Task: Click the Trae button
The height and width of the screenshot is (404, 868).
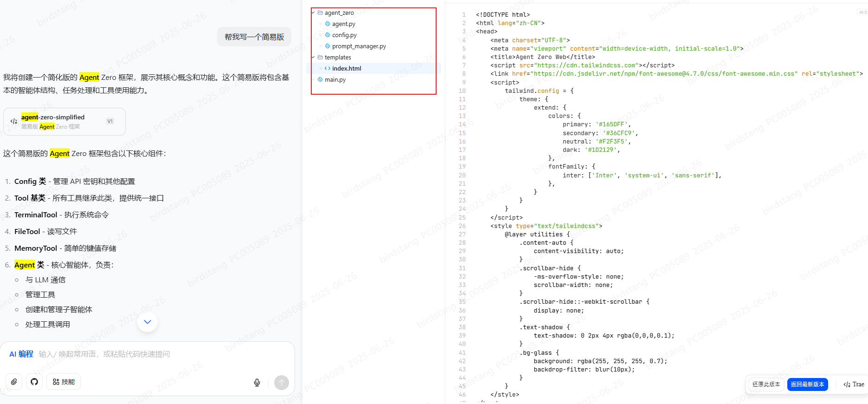Action: click(854, 384)
